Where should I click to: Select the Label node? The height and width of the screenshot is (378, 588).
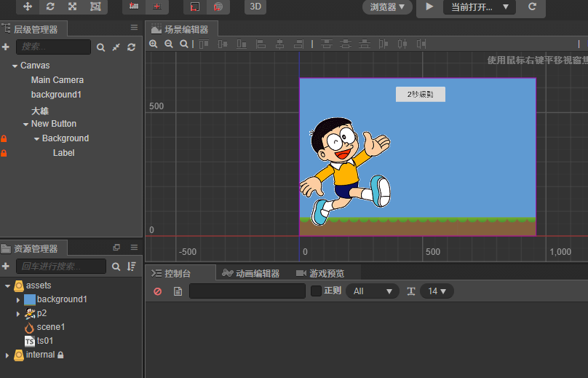[x=63, y=153]
